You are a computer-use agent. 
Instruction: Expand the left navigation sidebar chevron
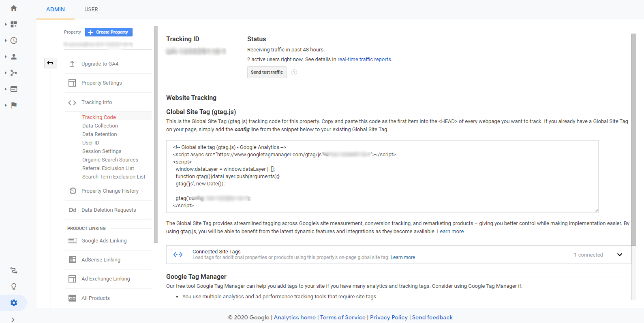13,319
